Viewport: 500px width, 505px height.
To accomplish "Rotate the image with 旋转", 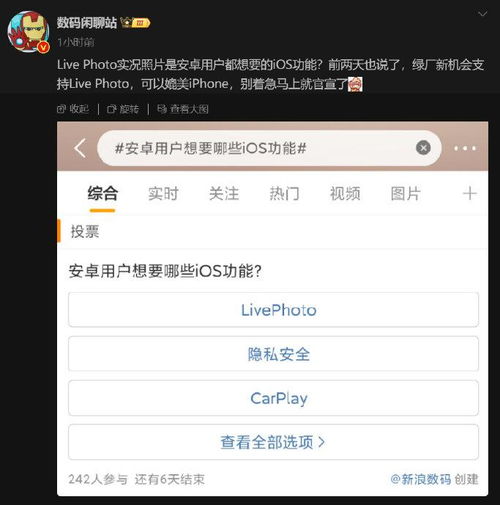I will pyautogui.click(x=123, y=109).
